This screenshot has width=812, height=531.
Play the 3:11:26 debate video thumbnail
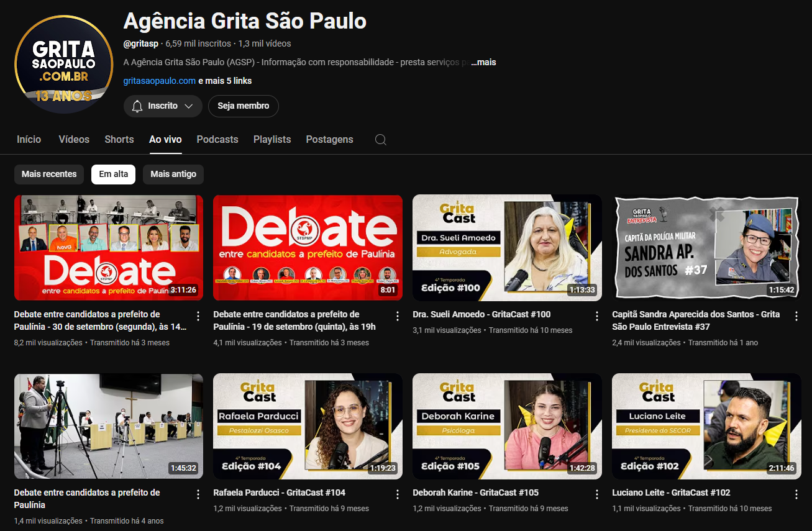click(109, 248)
